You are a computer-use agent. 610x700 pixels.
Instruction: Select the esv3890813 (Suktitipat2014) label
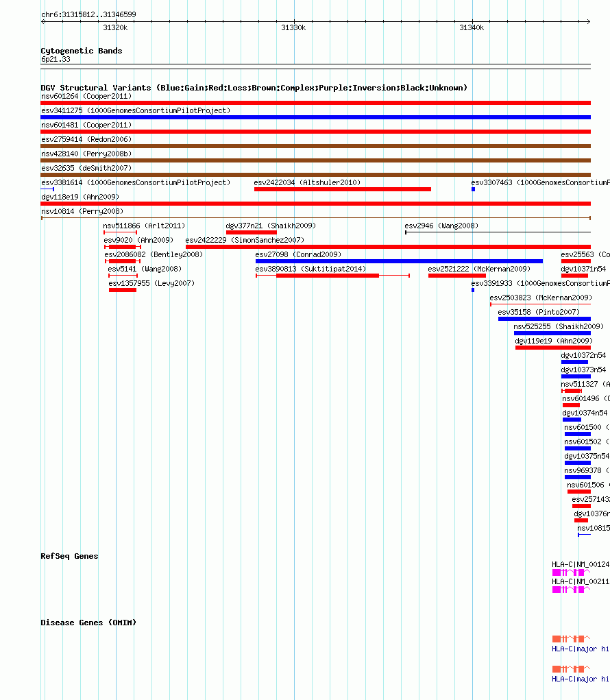click(x=310, y=269)
